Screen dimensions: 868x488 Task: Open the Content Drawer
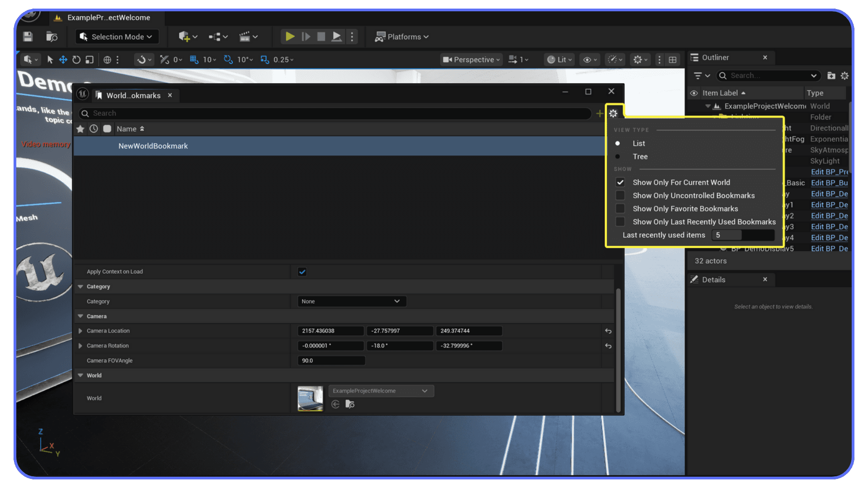click(52, 37)
